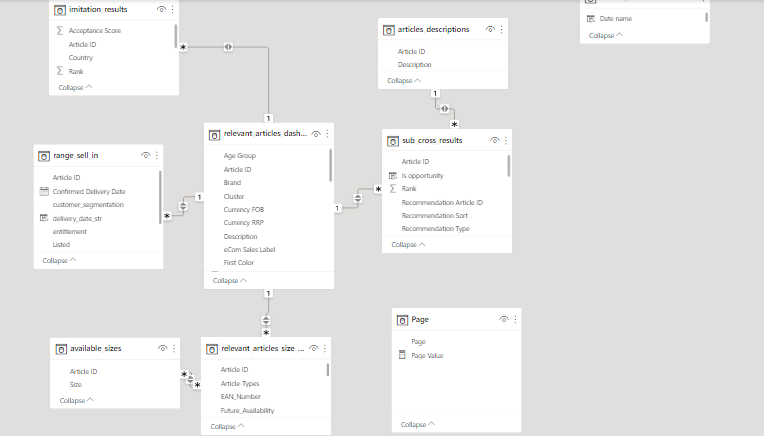
Task: Click measure icon beside Page Value
Action: tap(402, 355)
